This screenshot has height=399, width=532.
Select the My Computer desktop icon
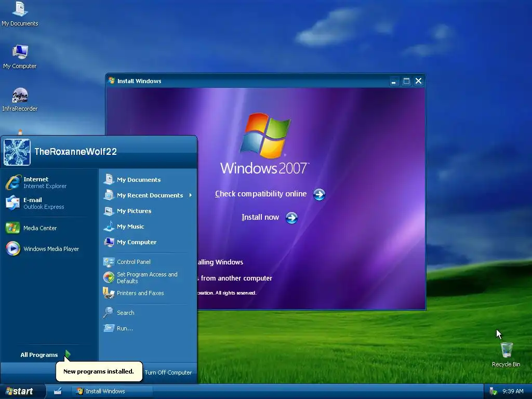pyautogui.click(x=20, y=57)
